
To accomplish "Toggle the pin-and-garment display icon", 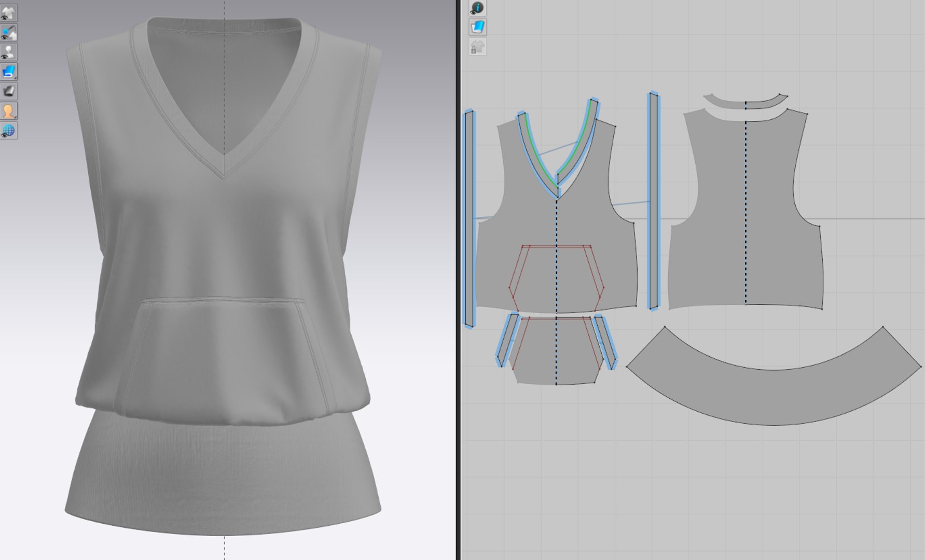I will (9, 32).
